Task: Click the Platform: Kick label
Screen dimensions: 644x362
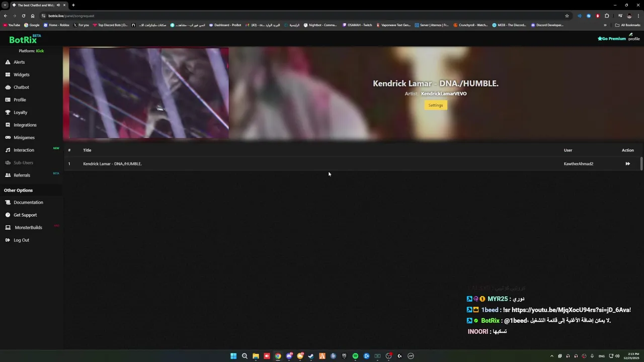Action: 31,51
